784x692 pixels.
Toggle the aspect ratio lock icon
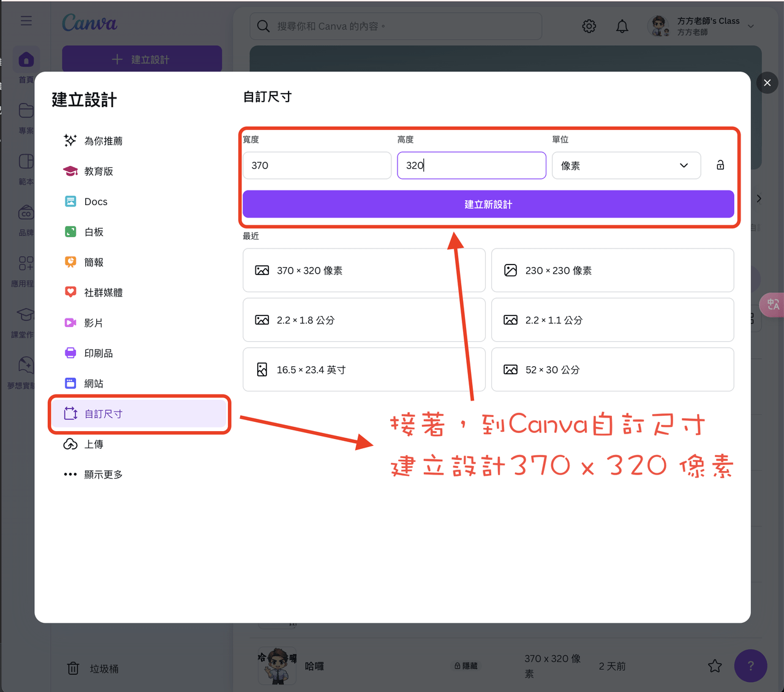click(x=720, y=165)
